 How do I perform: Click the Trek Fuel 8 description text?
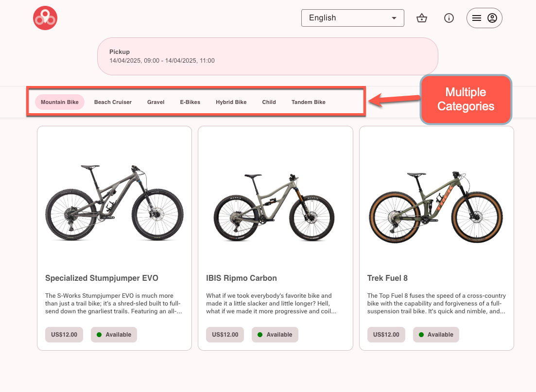[436, 304]
